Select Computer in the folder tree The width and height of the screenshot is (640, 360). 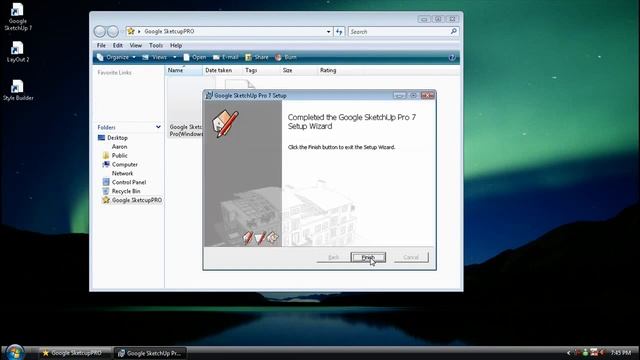[x=120, y=164]
